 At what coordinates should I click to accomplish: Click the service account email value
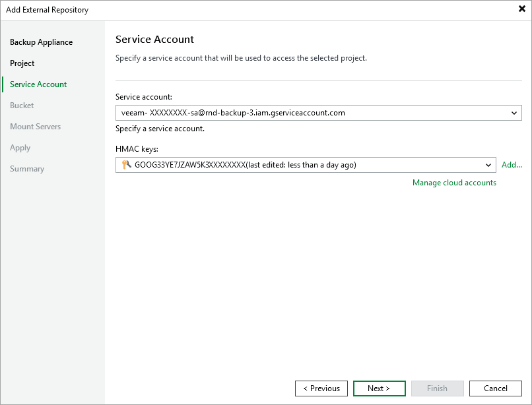[x=233, y=113]
